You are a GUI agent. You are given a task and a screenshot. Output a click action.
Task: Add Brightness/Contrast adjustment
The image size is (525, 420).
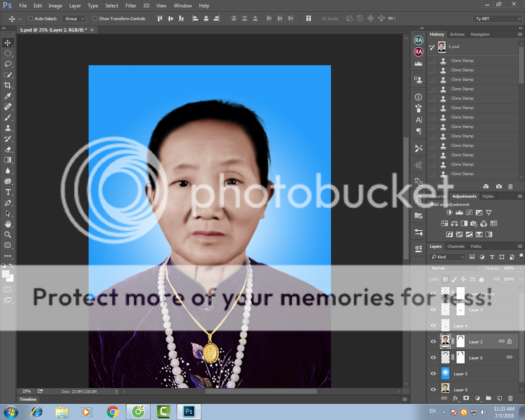click(449, 212)
